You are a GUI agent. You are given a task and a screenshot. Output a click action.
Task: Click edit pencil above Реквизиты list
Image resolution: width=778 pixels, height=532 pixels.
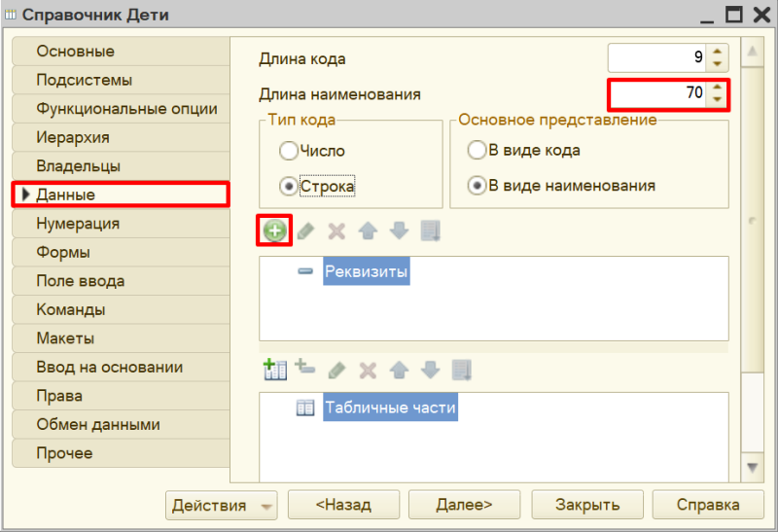(305, 231)
